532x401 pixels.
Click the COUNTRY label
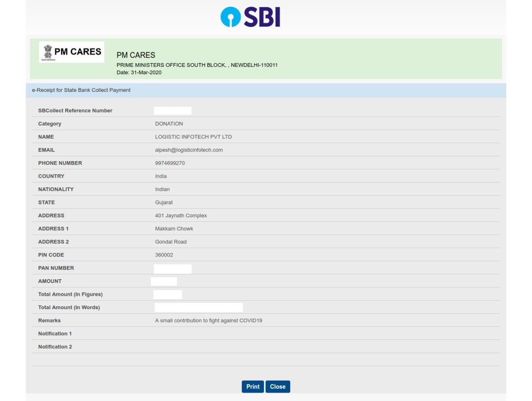(x=51, y=176)
